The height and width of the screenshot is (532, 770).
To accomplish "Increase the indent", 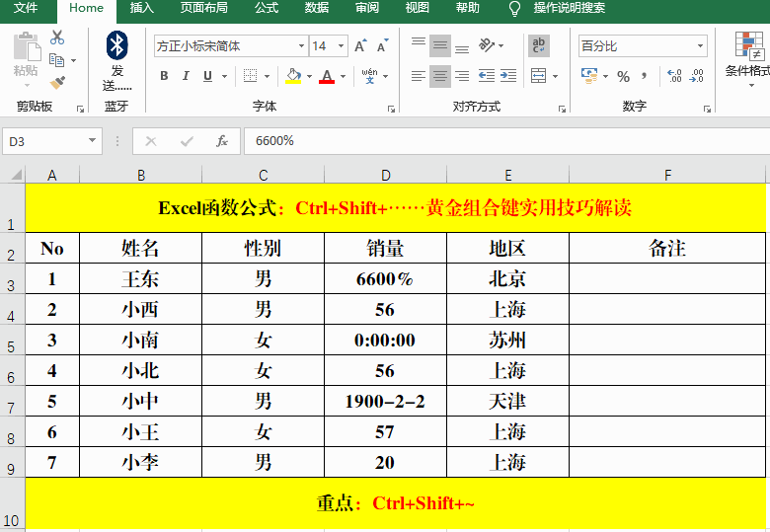I will (508, 76).
